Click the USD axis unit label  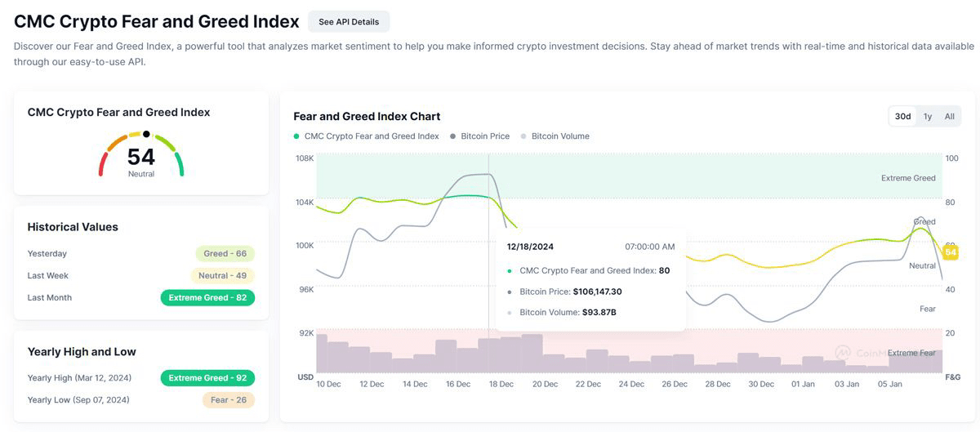pos(306,377)
